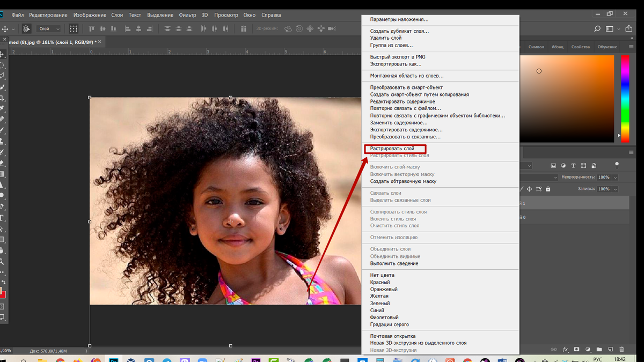Align right edges of layers
The height and width of the screenshot is (362, 644).
[x=149, y=28]
